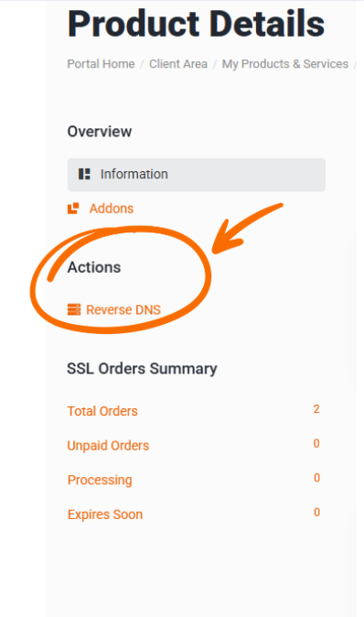The height and width of the screenshot is (617, 364).
Task: Open the Addons menu item
Action: point(112,209)
